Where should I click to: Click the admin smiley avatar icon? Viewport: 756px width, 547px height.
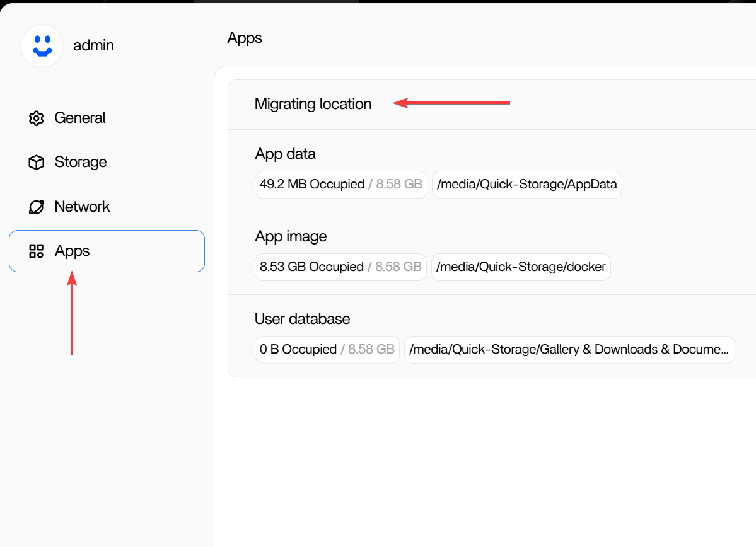pyautogui.click(x=42, y=46)
